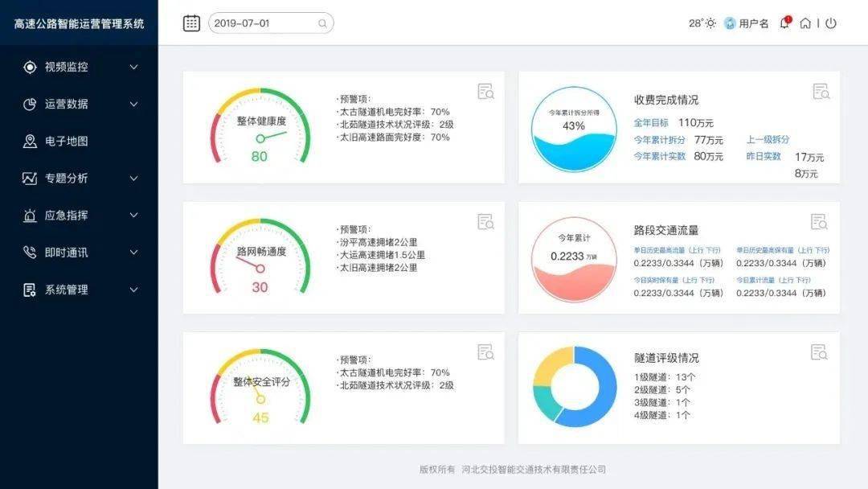
Task: Click detail icon on the 路网畅通度 card
Action: point(485,221)
